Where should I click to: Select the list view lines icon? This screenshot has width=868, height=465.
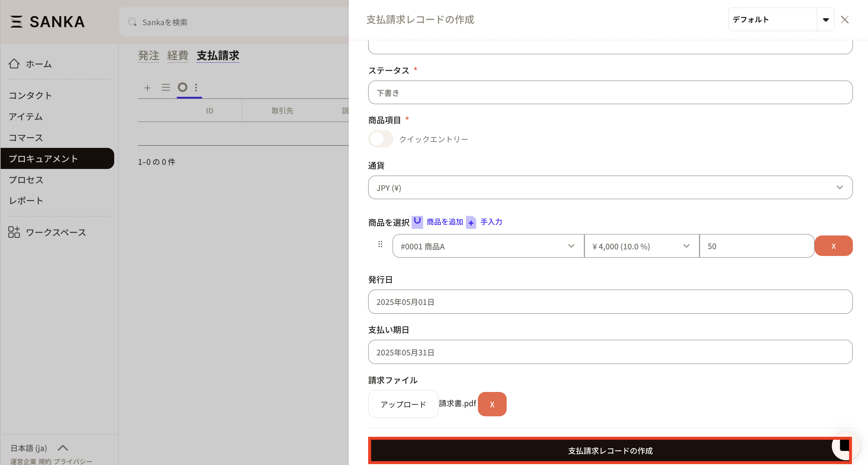click(166, 88)
